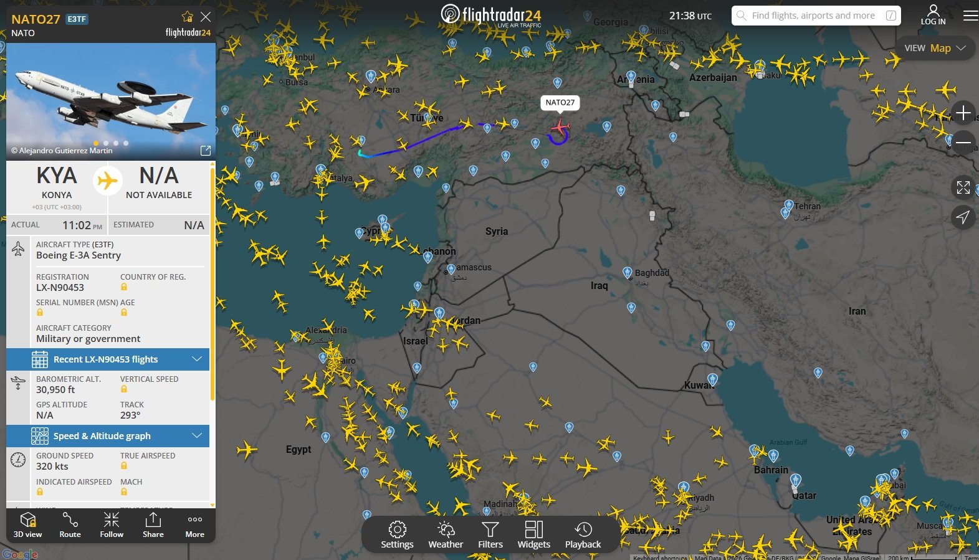979x560 pixels.
Task: Click the 21:38 UTC clock
Action: pos(690,16)
